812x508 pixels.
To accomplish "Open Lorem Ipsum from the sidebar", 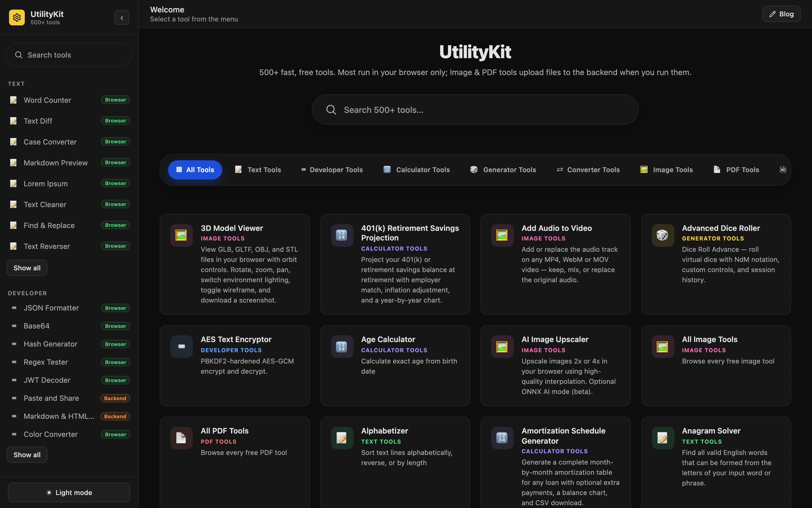I will pyautogui.click(x=69, y=183).
